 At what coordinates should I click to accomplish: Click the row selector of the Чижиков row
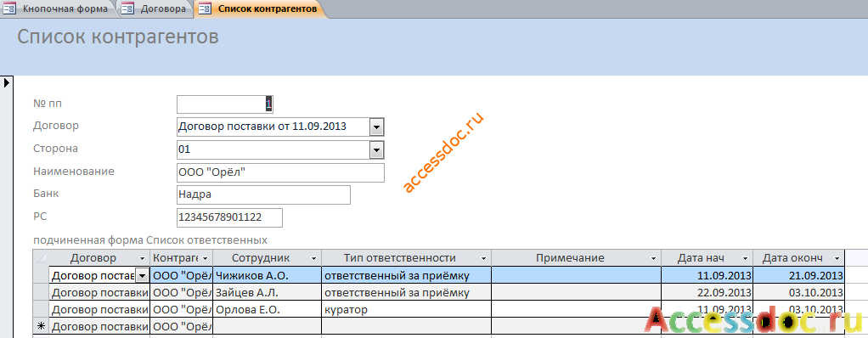click(x=41, y=275)
